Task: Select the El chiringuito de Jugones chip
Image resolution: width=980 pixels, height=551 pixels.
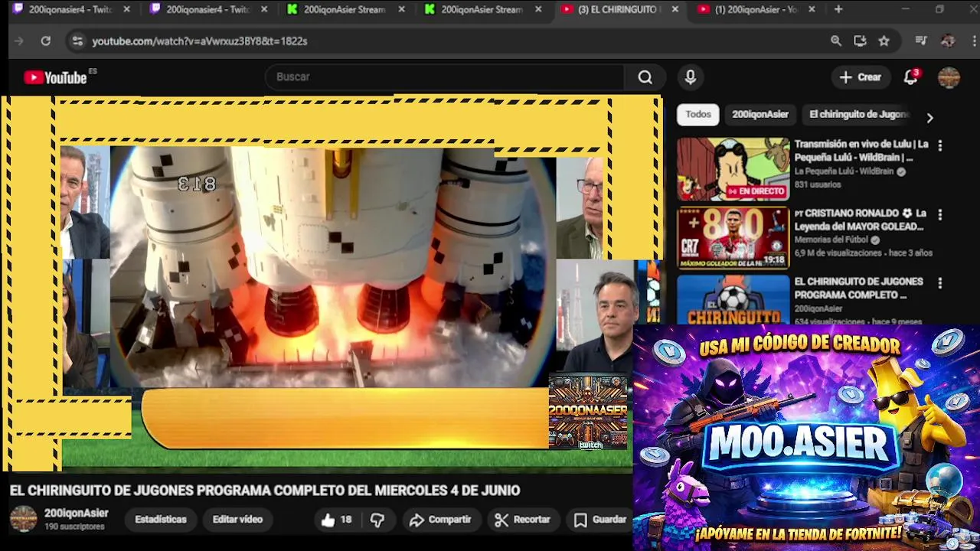Action: coord(858,114)
